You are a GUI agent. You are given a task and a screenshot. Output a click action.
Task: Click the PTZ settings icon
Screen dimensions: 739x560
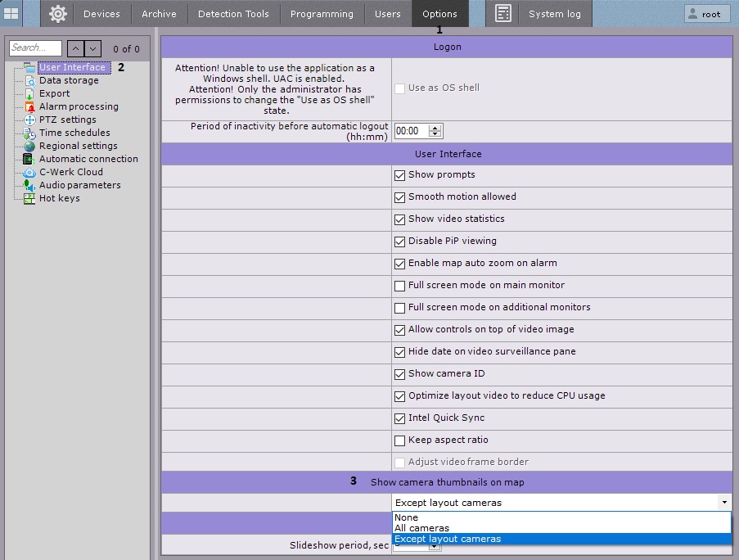coord(29,120)
